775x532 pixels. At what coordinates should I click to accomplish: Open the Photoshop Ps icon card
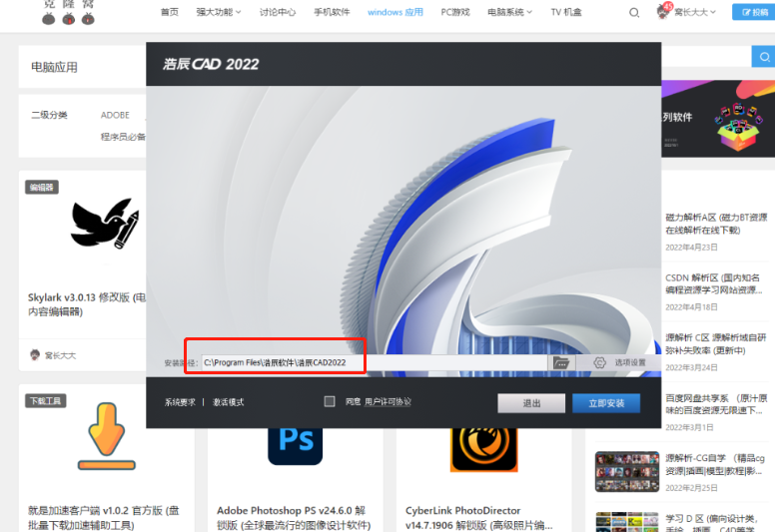click(295, 446)
